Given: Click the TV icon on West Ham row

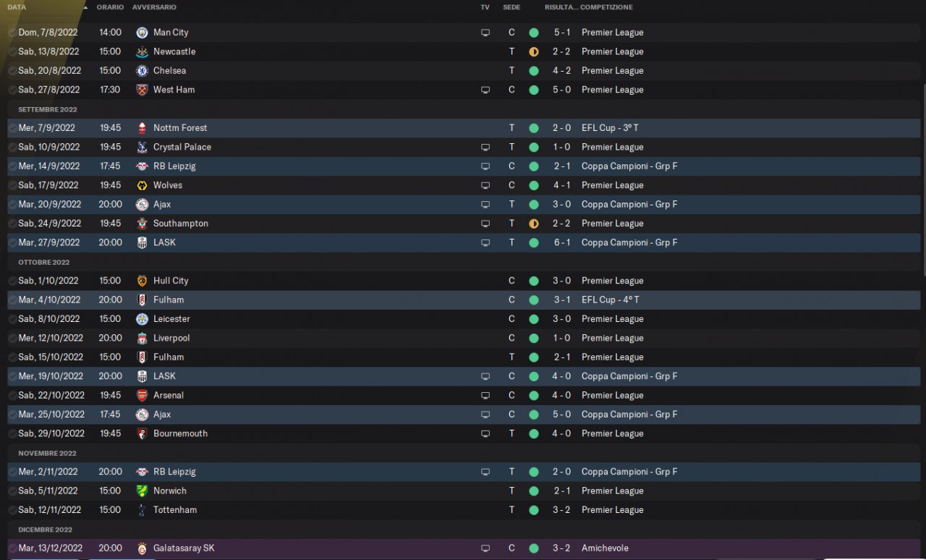Looking at the screenshot, I should pos(485,90).
